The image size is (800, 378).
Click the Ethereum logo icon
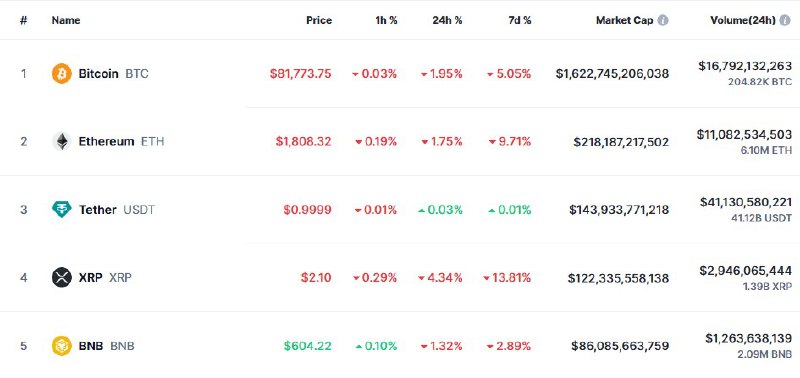pos(62,141)
